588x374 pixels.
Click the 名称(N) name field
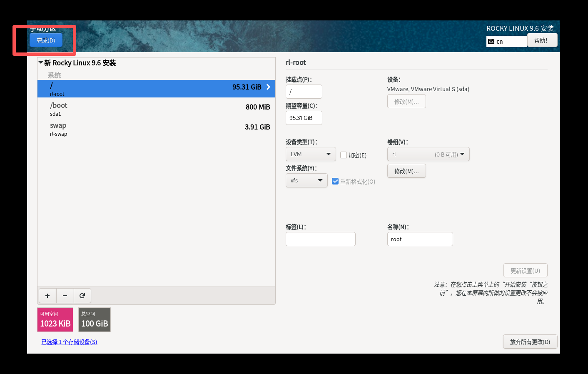click(x=420, y=239)
